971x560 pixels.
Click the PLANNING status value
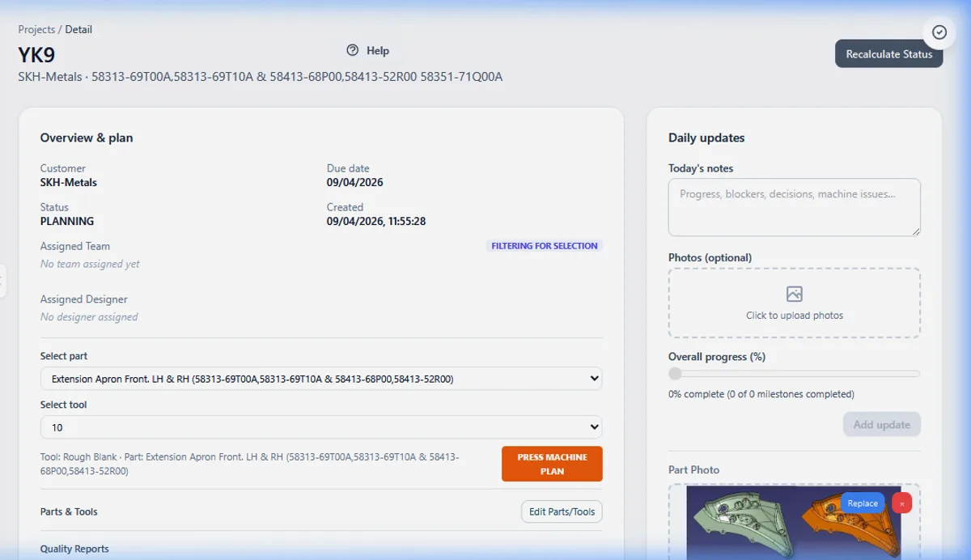(x=67, y=221)
